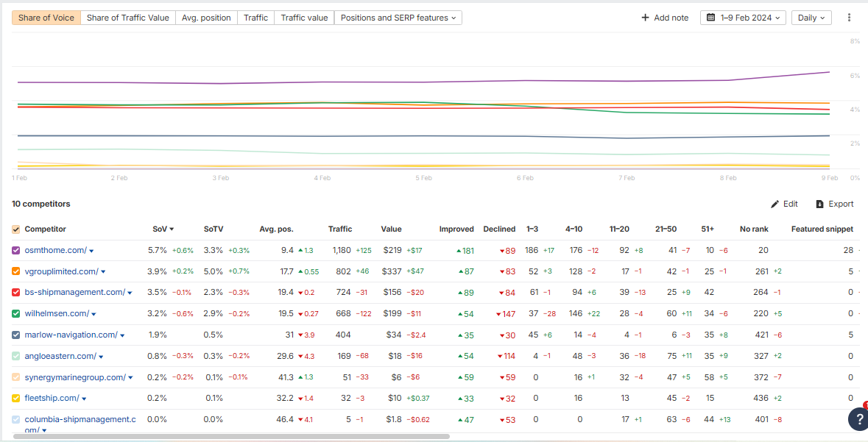
Task: Switch to the Share of Traffic Value tab
Action: tap(127, 18)
